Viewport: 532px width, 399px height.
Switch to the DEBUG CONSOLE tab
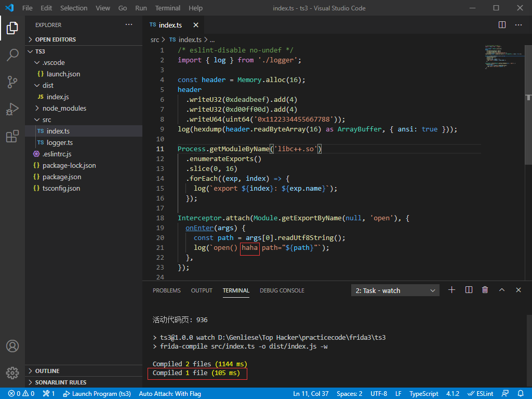[282, 290]
